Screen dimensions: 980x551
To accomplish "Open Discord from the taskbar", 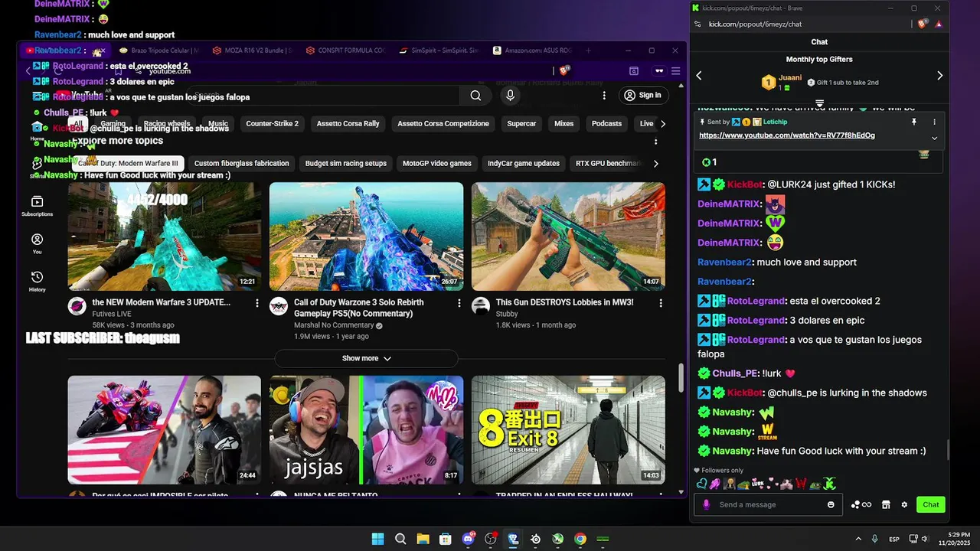I will [468, 539].
